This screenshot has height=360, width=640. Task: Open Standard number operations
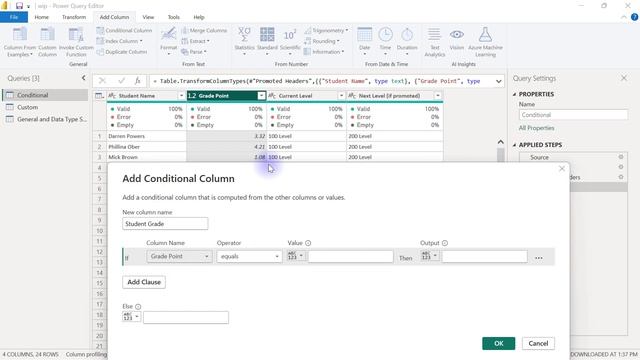(267, 42)
